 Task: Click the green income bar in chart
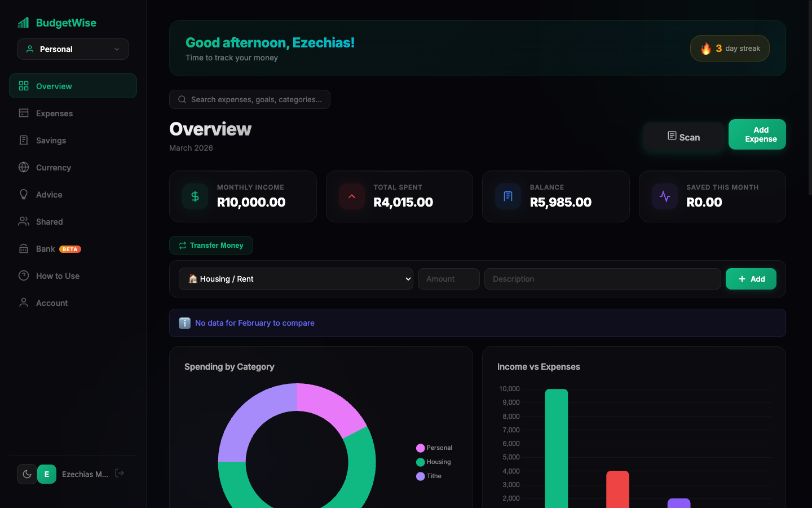pos(557,448)
